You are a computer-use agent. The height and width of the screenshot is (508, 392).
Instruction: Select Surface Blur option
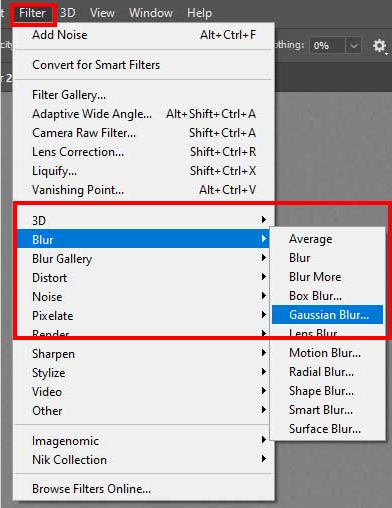(x=325, y=429)
